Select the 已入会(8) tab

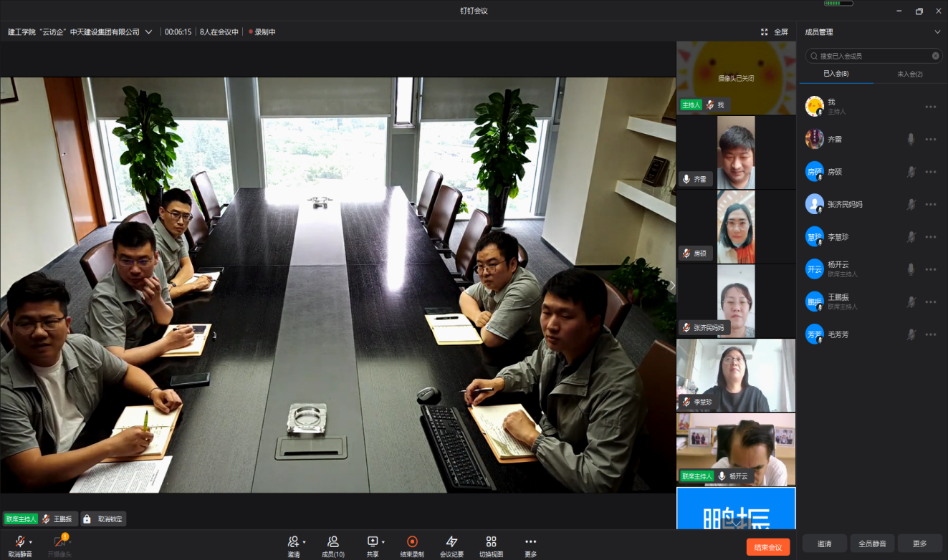tap(836, 74)
